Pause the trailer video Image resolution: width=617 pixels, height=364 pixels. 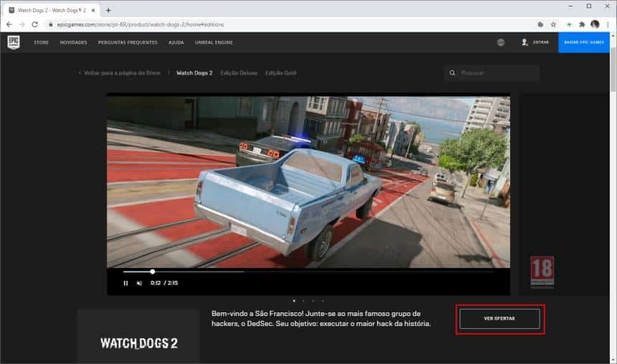click(x=126, y=283)
